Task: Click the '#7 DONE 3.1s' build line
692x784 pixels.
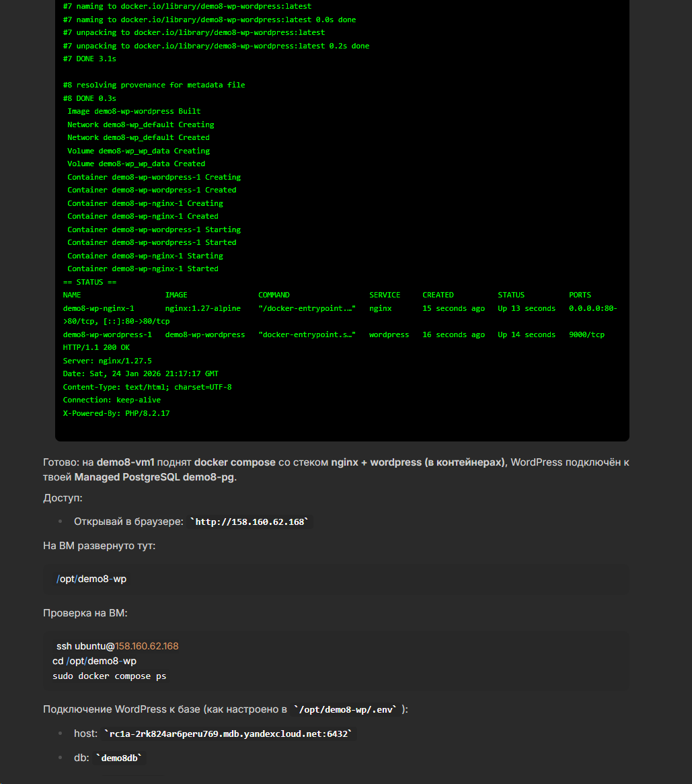Action: (89, 59)
